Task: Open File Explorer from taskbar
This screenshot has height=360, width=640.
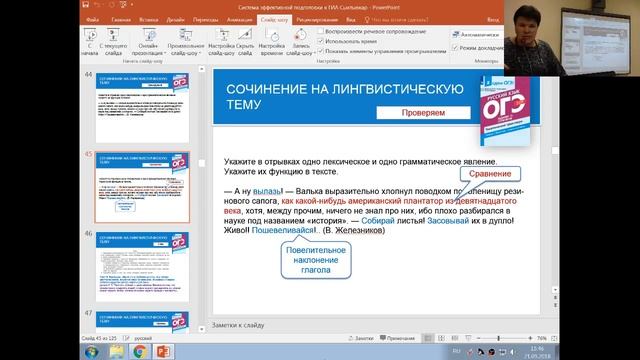Action: 116,352
